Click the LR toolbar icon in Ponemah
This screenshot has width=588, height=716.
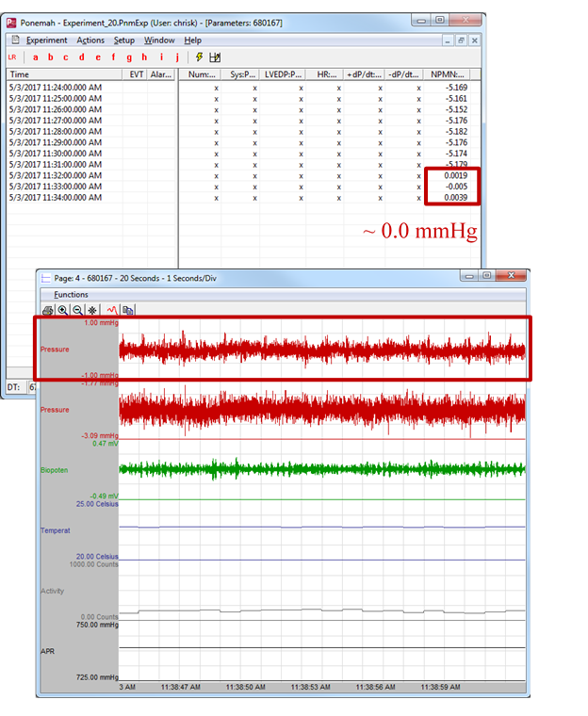coord(12,57)
